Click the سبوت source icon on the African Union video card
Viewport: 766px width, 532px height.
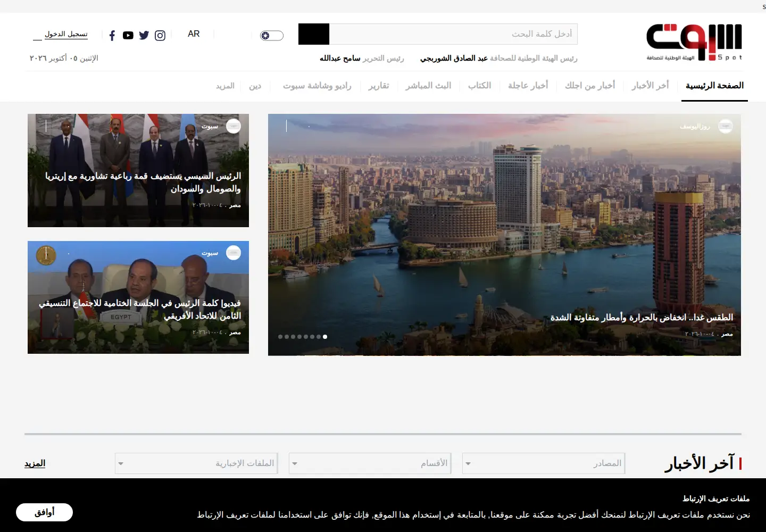coord(234,253)
